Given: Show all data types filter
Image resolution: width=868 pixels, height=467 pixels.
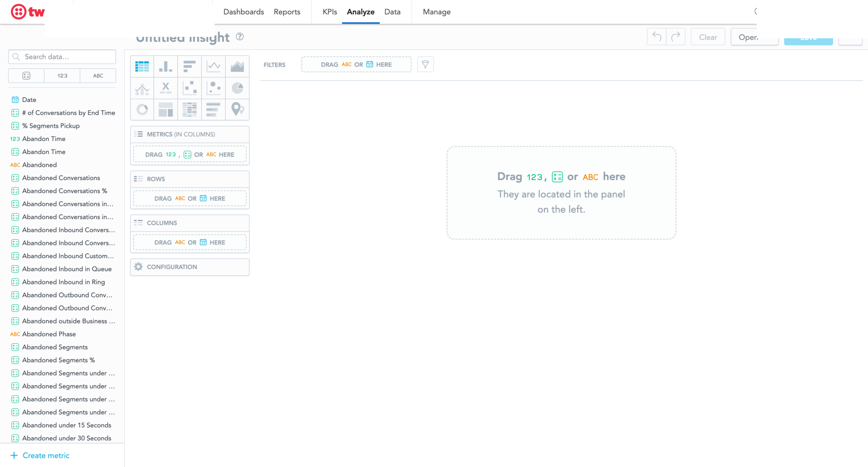Looking at the screenshot, I should click(26, 76).
